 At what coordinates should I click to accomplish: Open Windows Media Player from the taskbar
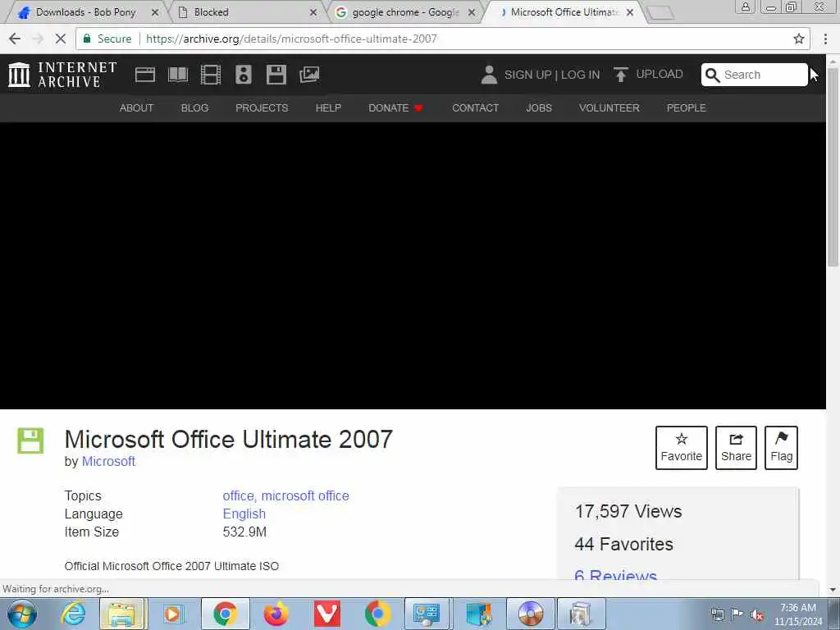click(173, 614)
